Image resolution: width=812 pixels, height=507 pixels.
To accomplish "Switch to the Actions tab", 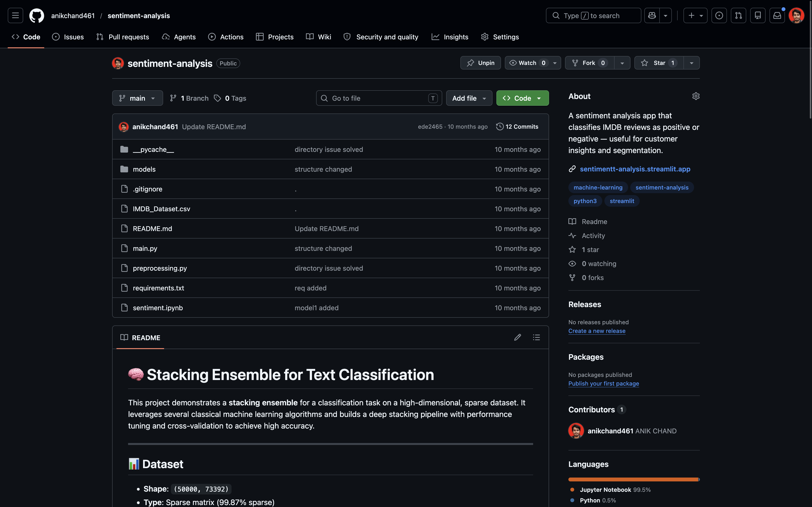I will pos(226,37).
